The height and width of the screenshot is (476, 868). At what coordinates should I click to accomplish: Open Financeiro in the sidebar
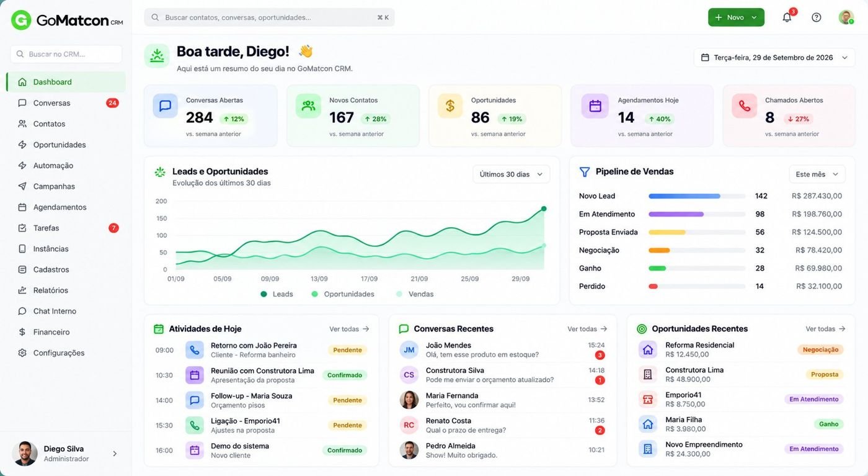point(66,332)
